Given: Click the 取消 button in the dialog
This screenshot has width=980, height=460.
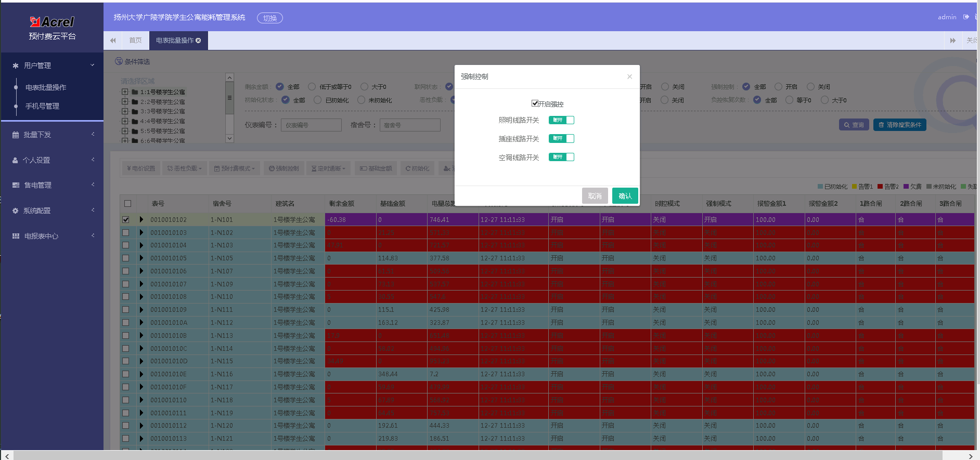Looking at the screenshot, I should (595, 196).
